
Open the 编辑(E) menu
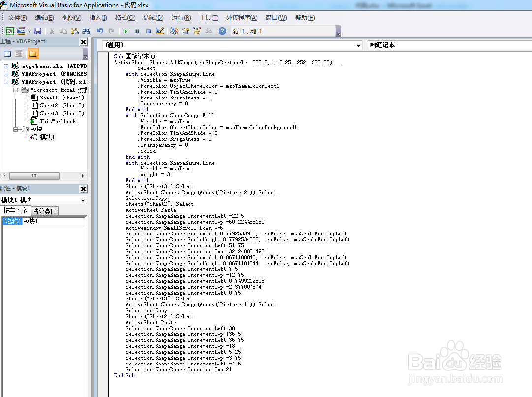point(44,18)
